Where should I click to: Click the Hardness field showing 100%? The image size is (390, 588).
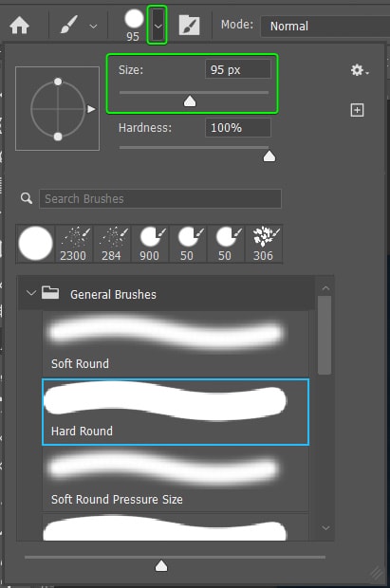click(x=238, y=127)
